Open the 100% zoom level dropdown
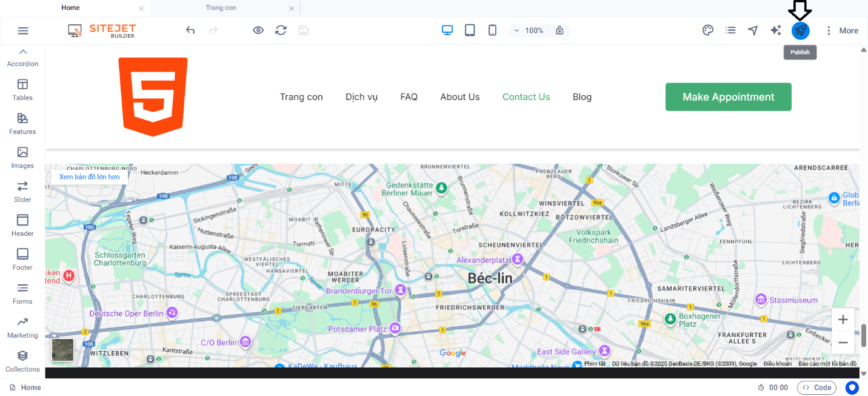This screenshot has height=396, width=868. pos(529,30)
